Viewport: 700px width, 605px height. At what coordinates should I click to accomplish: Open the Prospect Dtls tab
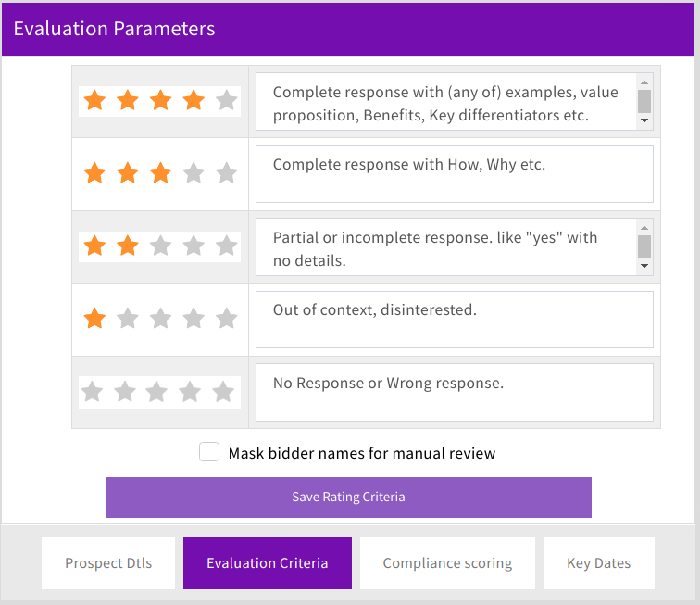pyautogui.click(x=108, y=563)
